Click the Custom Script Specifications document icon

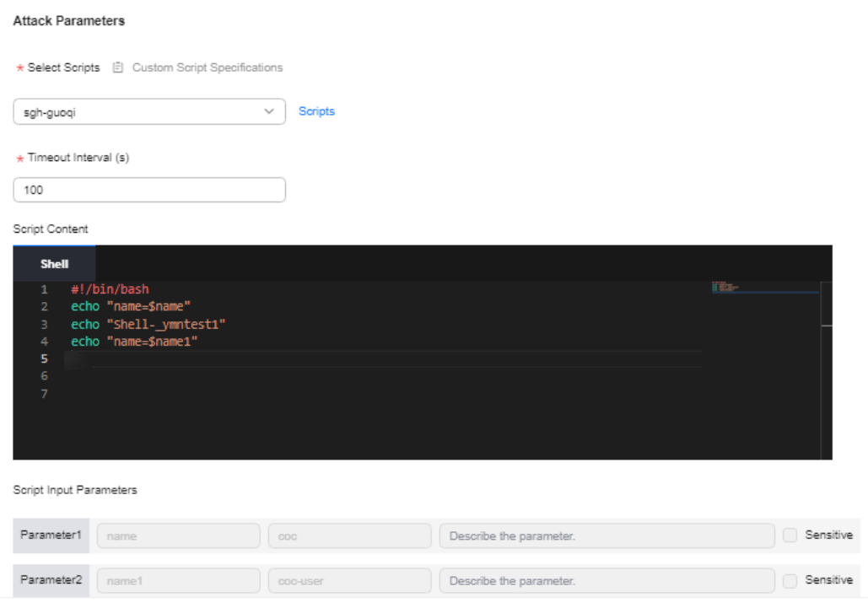pos(118,67)
